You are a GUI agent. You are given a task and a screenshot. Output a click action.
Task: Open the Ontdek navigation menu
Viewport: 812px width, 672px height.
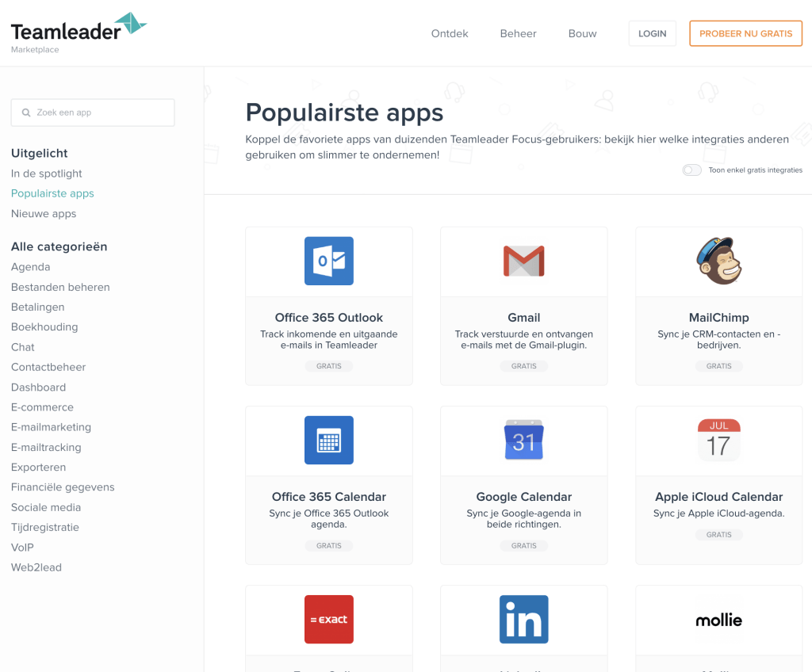[x=450, y=34]
